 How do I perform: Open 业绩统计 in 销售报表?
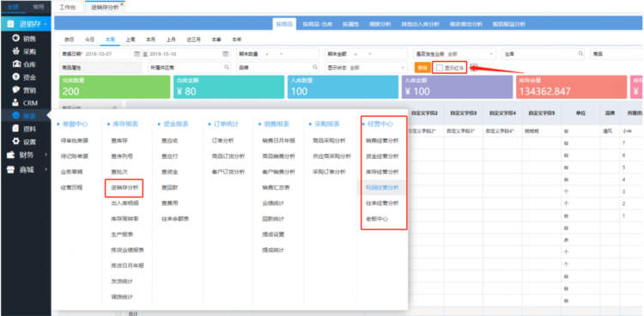[x=274, y=204]
